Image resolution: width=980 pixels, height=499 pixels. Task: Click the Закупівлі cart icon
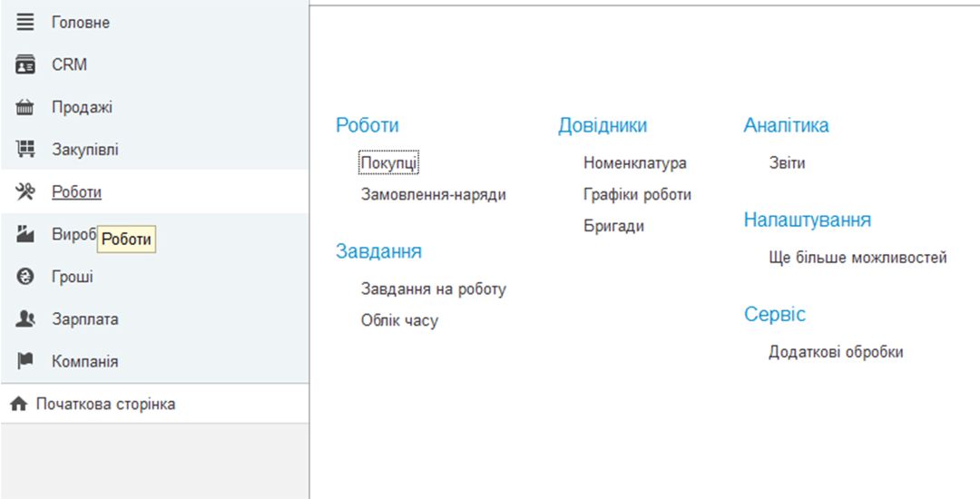coord(25,150)
